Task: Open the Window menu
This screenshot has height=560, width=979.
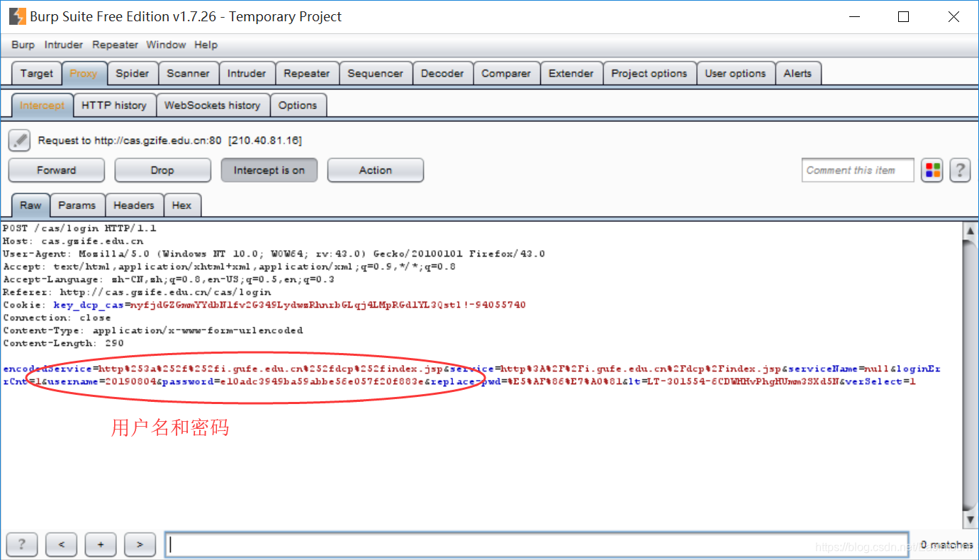Action: (x=166, y=45)
